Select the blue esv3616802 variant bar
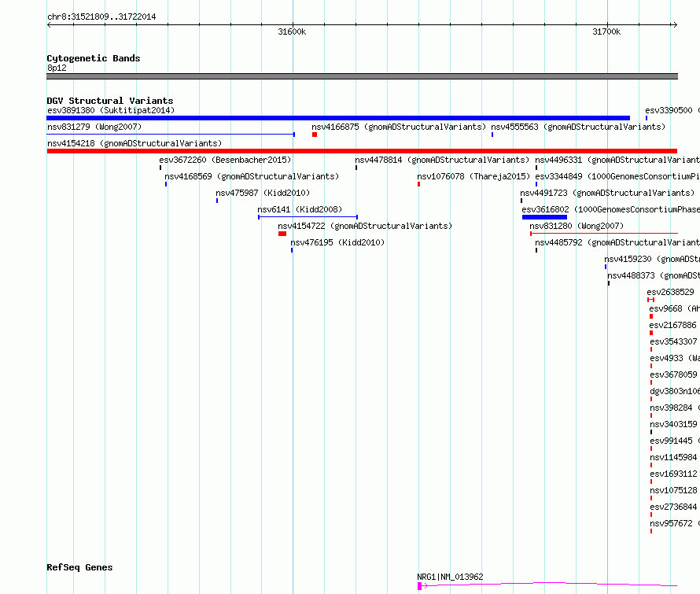 [x=544, y=217]
